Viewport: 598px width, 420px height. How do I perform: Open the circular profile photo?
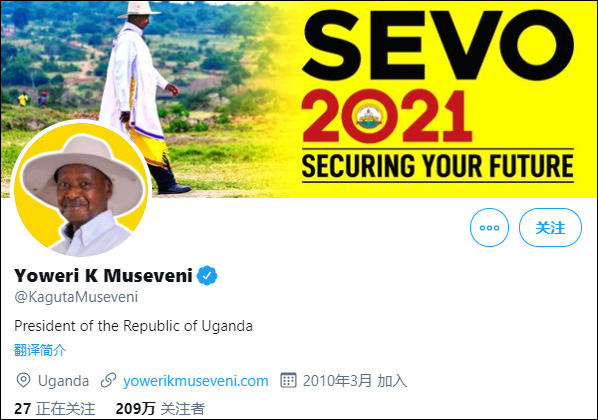tap(81, 189)
